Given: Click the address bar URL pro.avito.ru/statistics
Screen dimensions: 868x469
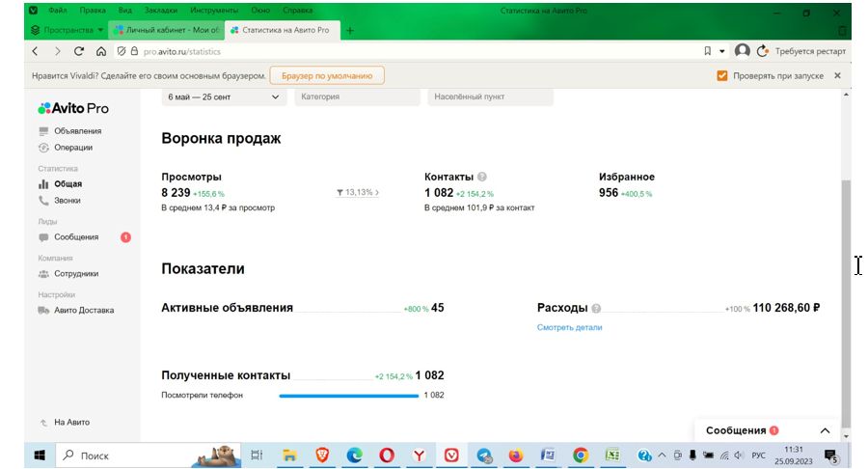Looking at the screenshot, I should (x=181, y=51).
